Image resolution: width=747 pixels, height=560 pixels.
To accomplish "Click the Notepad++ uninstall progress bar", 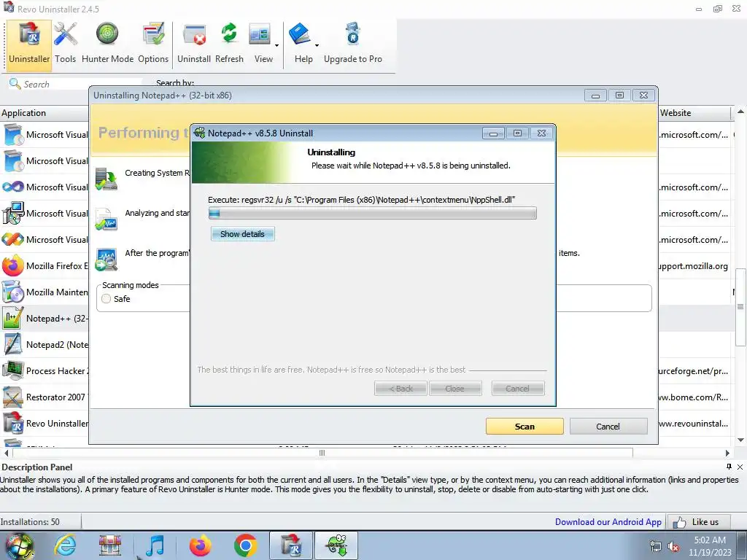I will 373,213.
